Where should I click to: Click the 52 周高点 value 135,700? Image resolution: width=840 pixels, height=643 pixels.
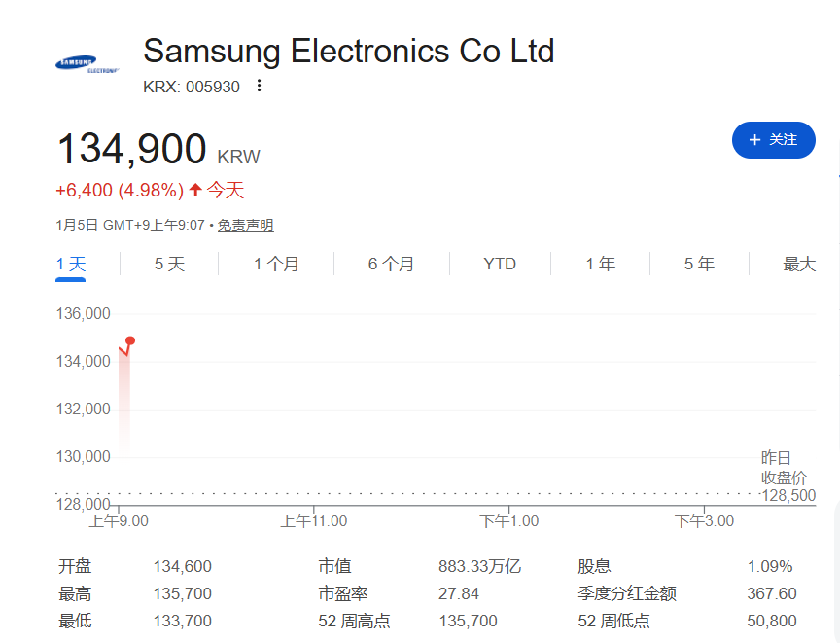(468, 621)
